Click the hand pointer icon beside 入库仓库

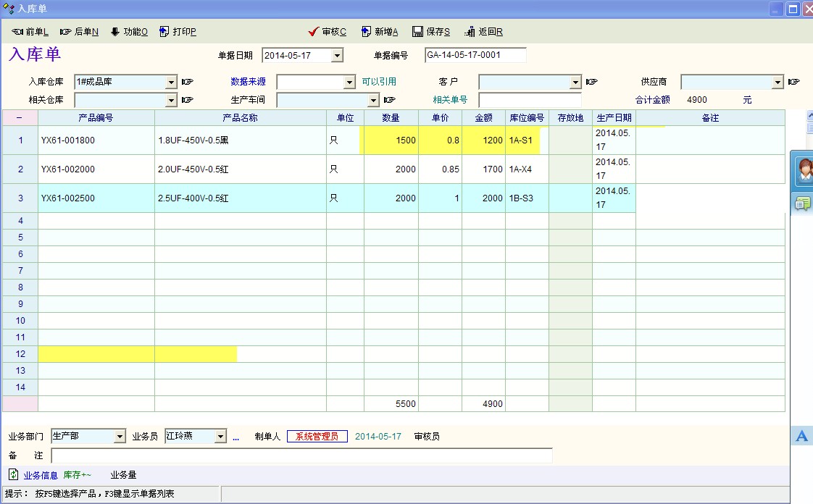click(188, 82)
